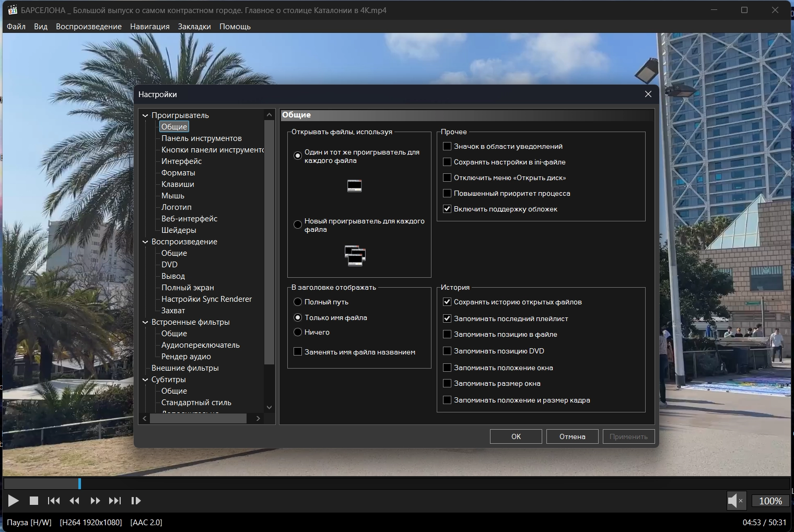The width and height of the screenshot is (794, 532).
Task: Open the 'Закладки' menu
Action: pyautogui.click(x=194, y=27)
